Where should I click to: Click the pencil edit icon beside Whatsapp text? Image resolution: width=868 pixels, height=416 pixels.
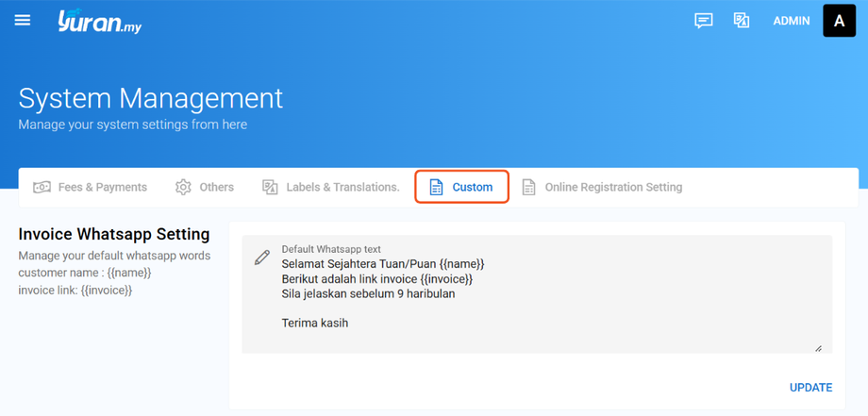click(262, 258)
